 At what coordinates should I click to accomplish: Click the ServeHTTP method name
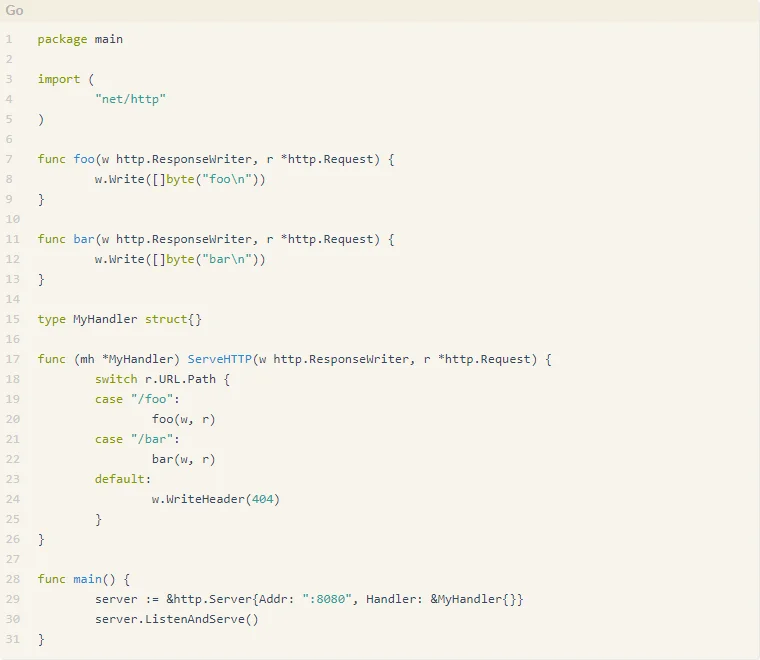(x=220, y=359)
